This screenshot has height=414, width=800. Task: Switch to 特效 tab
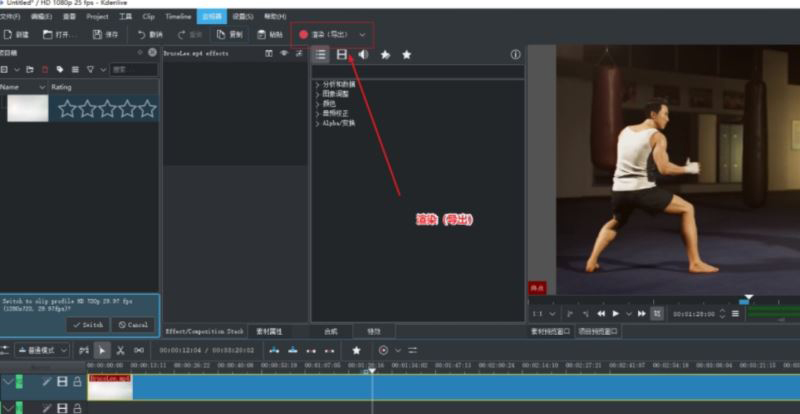374,331
